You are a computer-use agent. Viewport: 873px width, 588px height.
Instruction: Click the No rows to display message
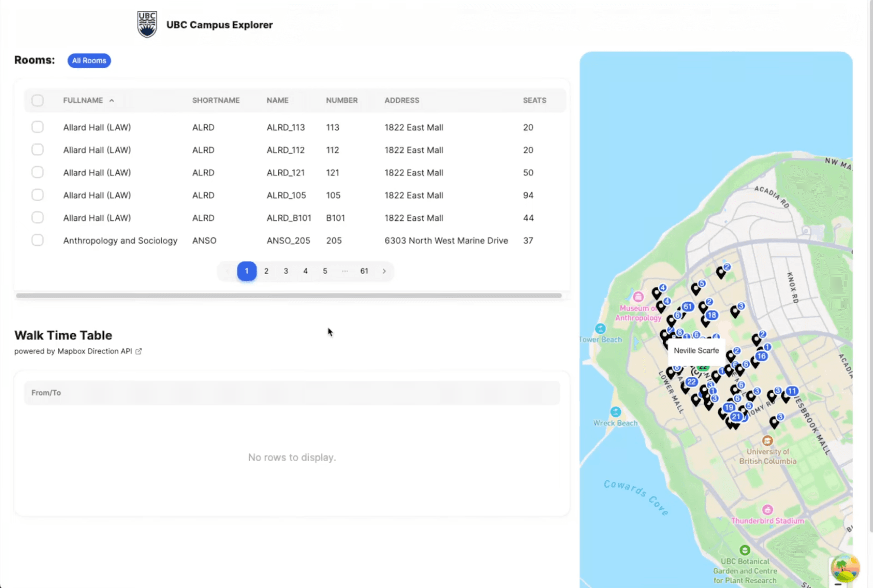(292, 457)
